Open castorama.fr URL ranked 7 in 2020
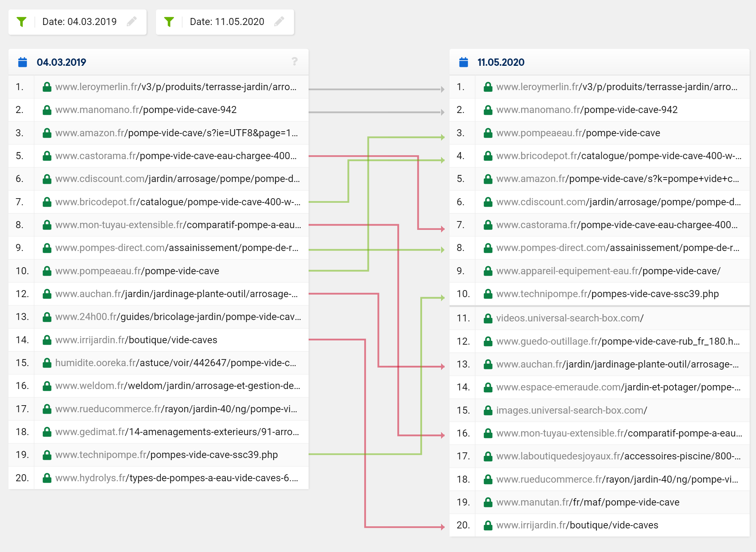 (617, 225)
